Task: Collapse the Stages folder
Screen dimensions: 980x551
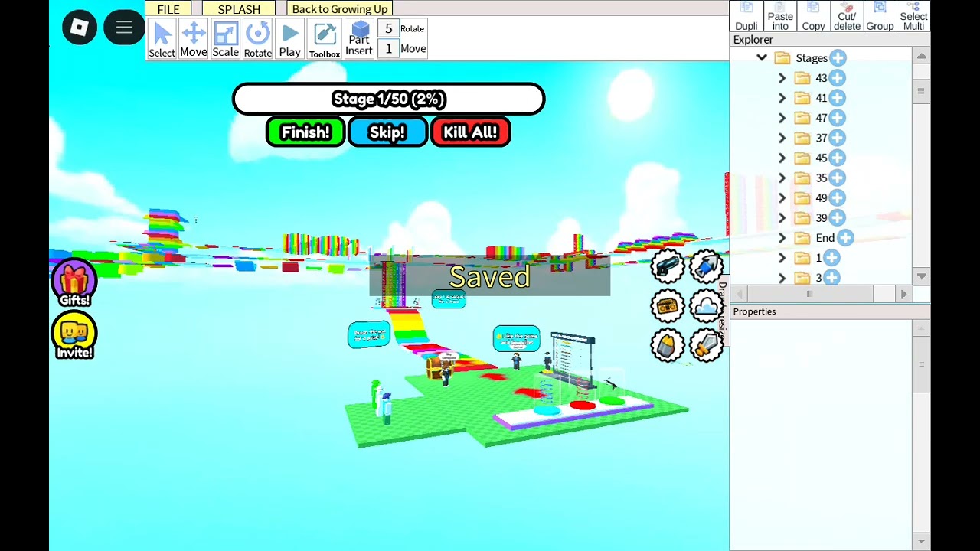Action: tap(762, 58)
